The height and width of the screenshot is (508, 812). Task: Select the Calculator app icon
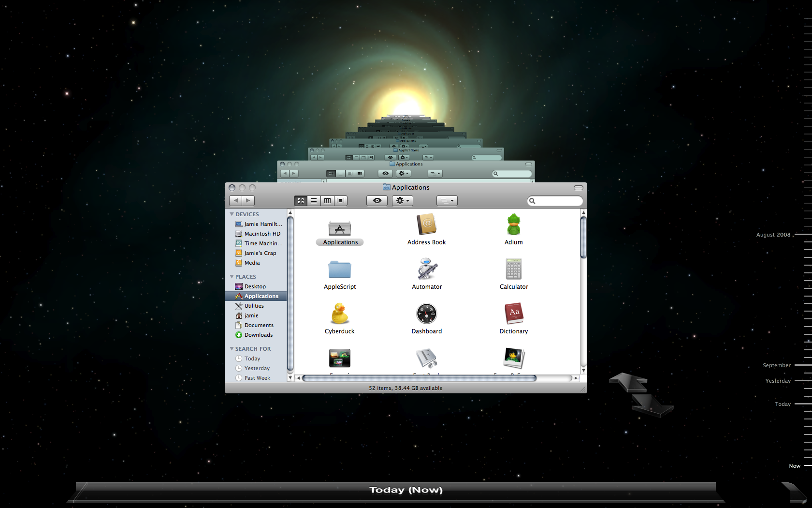514,269
